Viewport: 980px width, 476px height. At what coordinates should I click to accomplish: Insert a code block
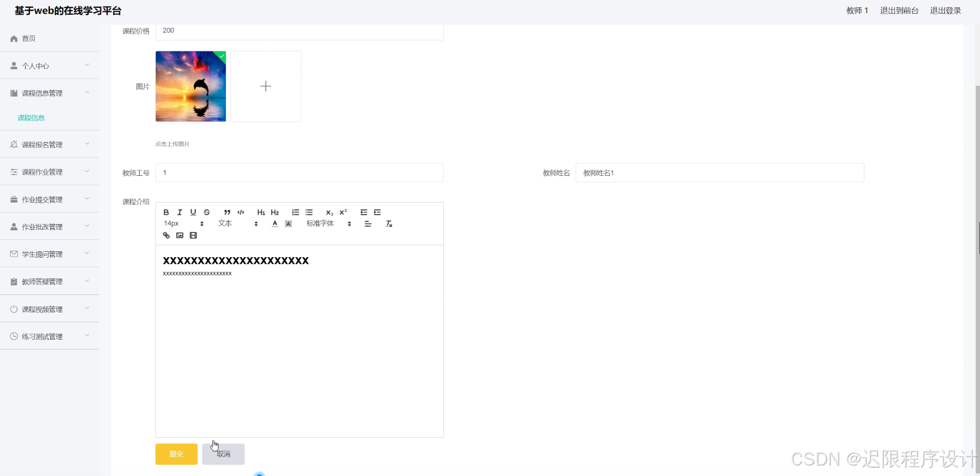(241, 212)
